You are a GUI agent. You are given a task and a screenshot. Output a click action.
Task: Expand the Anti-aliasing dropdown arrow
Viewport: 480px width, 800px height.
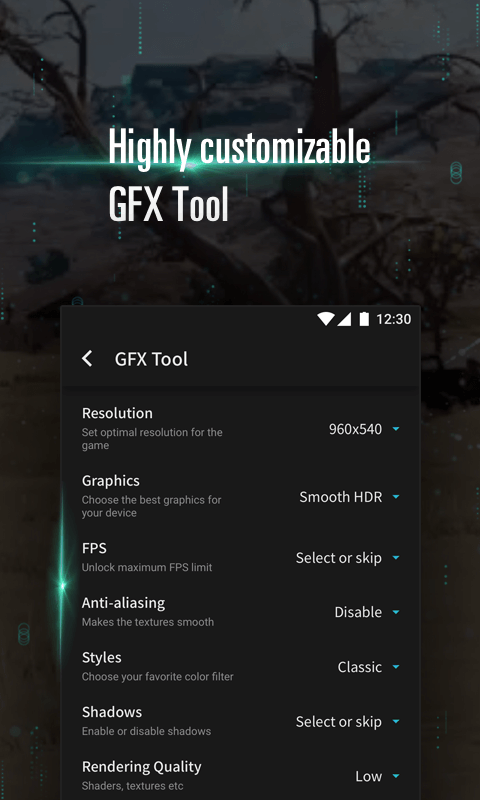pyautogui.click(x=396, y=612)
